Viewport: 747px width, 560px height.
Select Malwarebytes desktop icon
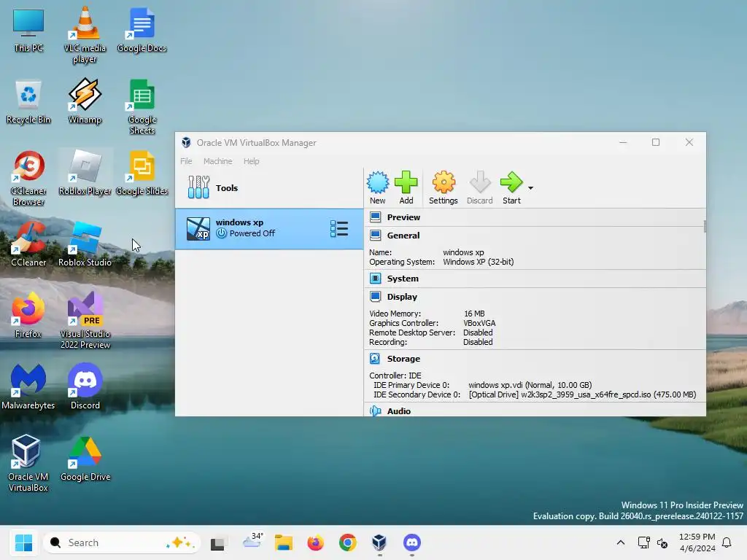point(28,386)
